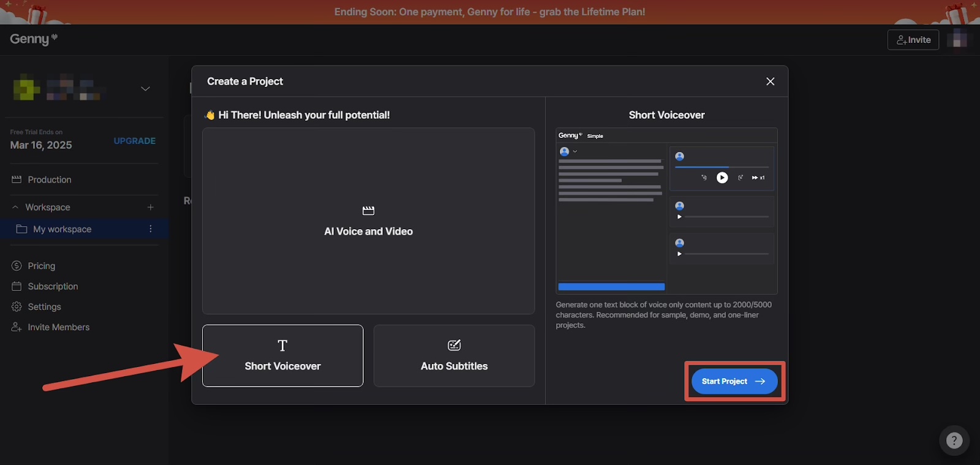Click the Create a Project title
Viewport: 980px width, 465px height.
click(x=245, y=81)
